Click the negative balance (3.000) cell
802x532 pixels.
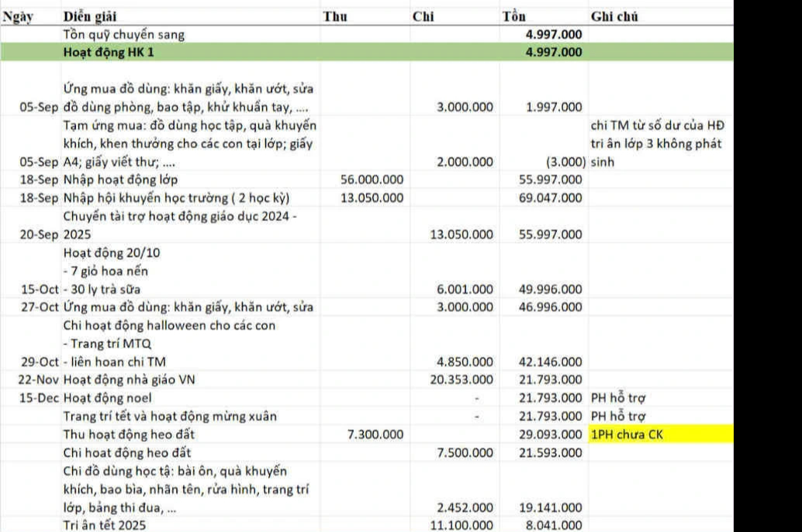(565, 162)
